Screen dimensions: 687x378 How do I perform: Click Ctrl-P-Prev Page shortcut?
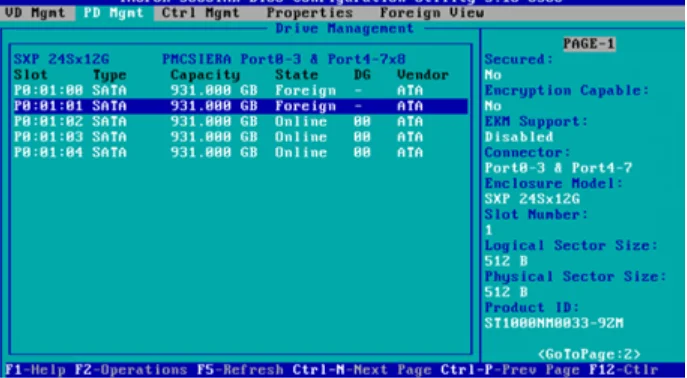tap(510, 370)
